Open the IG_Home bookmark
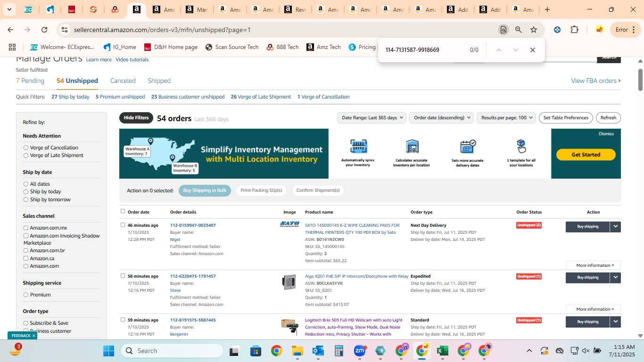The height and width of the screenshot is (362, 644). point(120,47)
